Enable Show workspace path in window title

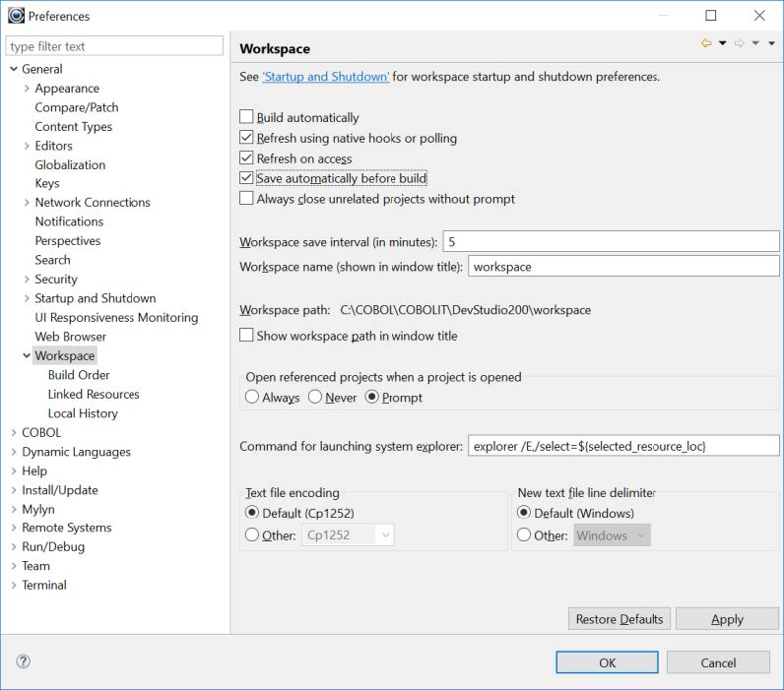point(247,336)
